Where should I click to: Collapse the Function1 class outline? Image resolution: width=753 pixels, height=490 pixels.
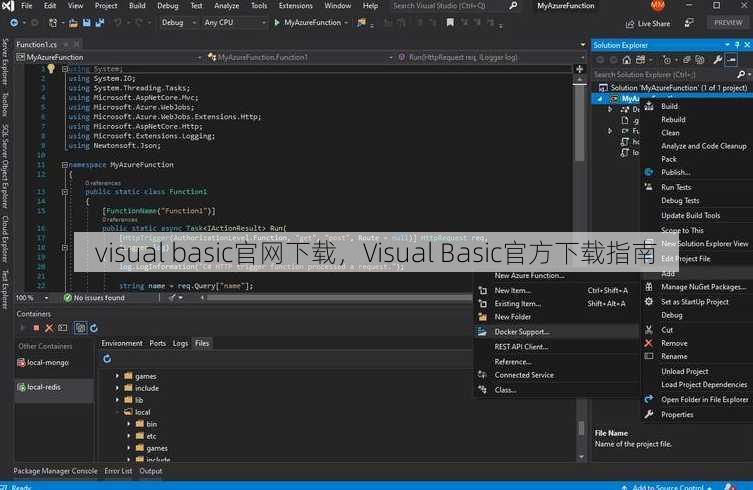[x=64, y=192]
